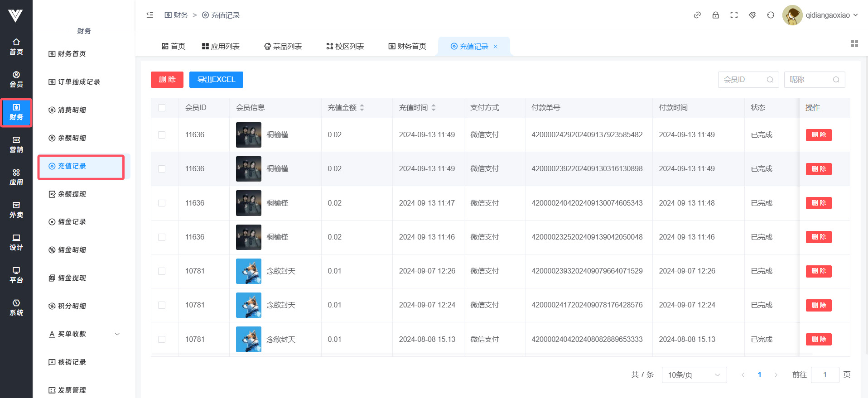This screenshot has height=398, width=868.
Task: Open the 会员 section in left sidebar
Action: point(16,79)
